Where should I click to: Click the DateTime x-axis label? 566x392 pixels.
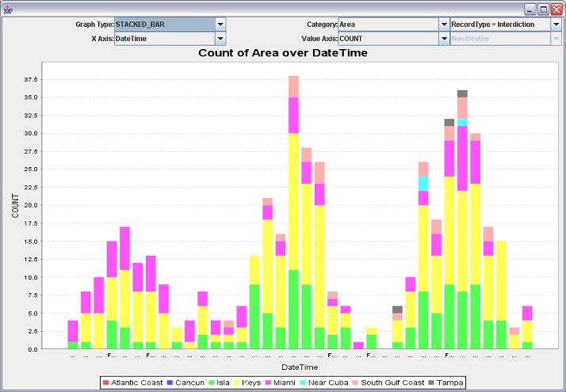300,367
